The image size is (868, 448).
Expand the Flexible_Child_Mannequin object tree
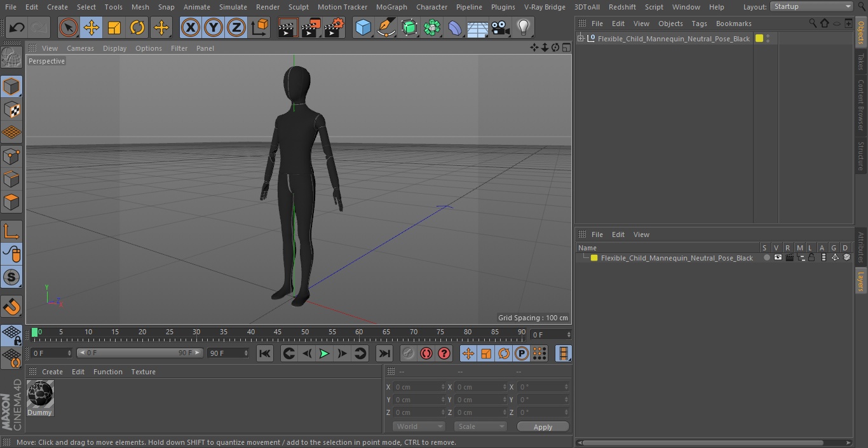(x=580, y=39)
